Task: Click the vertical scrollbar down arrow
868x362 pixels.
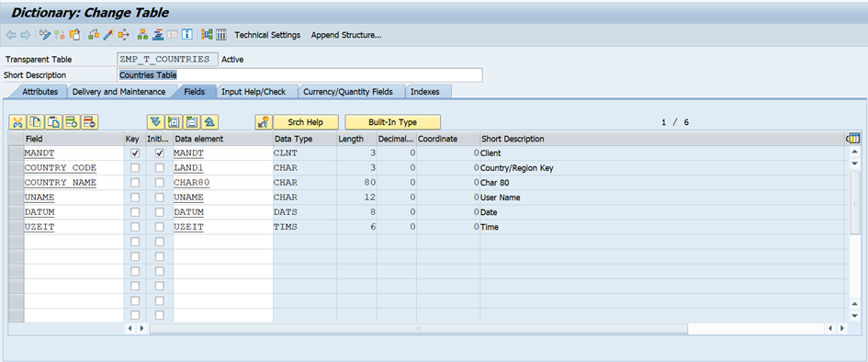Action: (855, 315)
